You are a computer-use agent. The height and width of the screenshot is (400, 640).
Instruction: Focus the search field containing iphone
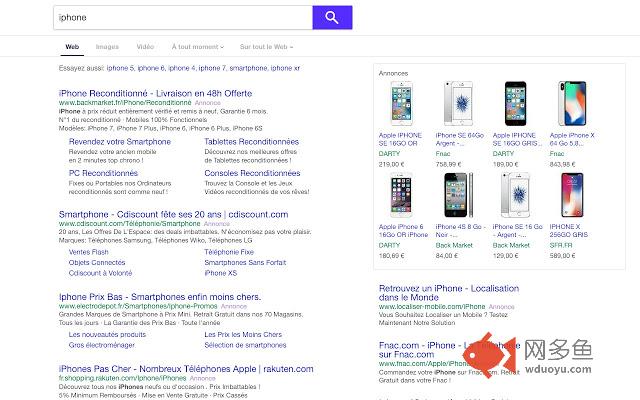click(183, 18)
